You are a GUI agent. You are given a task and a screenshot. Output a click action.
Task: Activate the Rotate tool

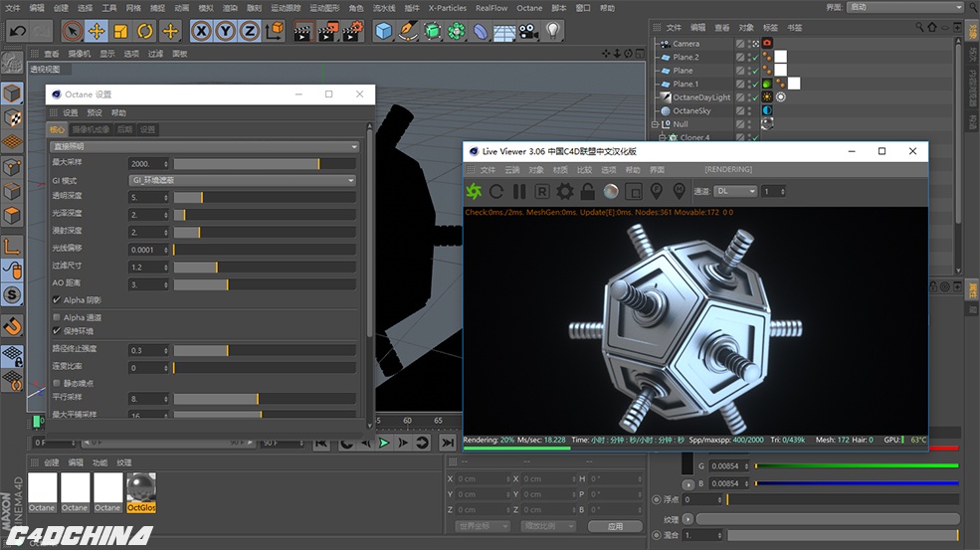click(145, 31)
